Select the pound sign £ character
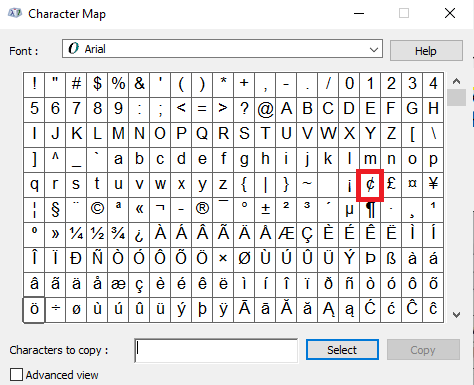 click(x=391, y=185)
